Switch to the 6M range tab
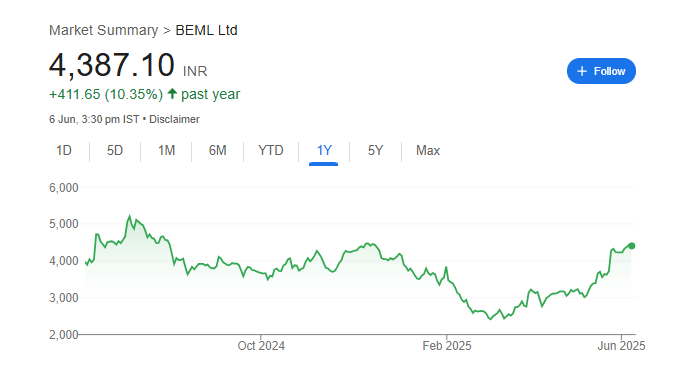The image size is (684, 367). (x=217, y=151)
